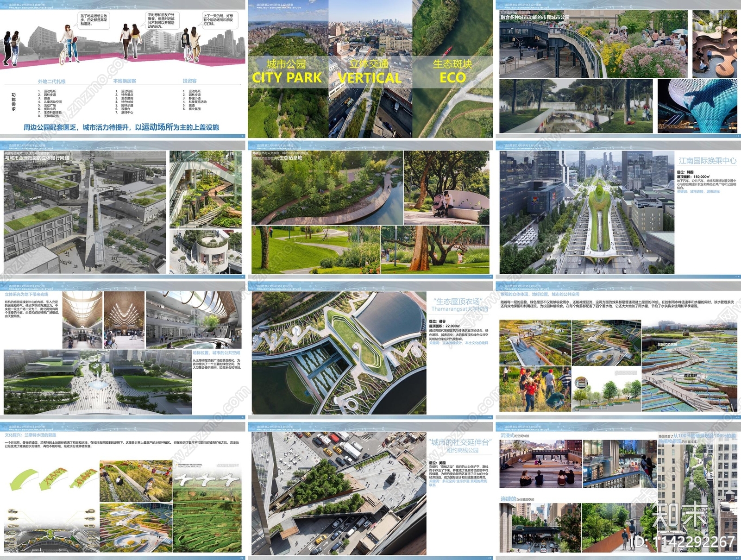Open the park with sunken walkway photo

click(x=576, y=106)
